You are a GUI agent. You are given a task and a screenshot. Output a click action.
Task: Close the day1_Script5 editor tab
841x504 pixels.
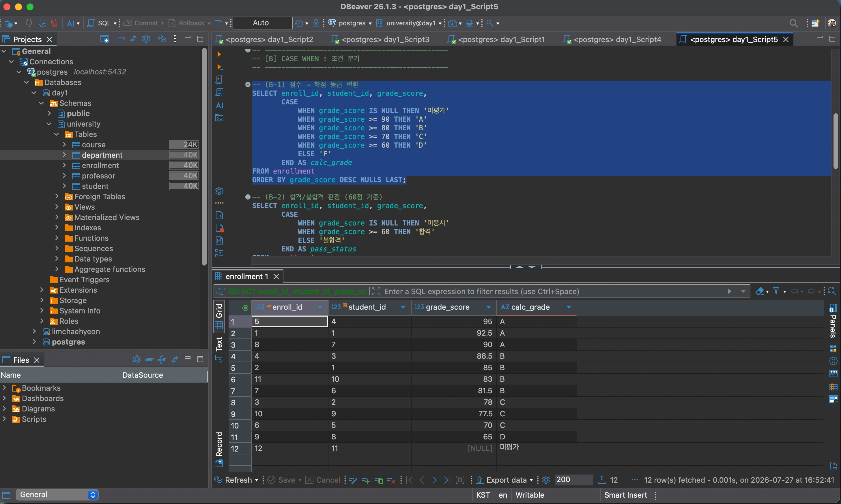coord(786,40)
